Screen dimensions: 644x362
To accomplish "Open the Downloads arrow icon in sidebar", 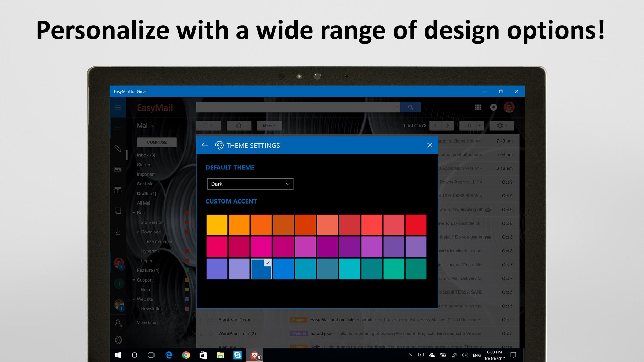I will pyautogui.click(x=118, y=232).
